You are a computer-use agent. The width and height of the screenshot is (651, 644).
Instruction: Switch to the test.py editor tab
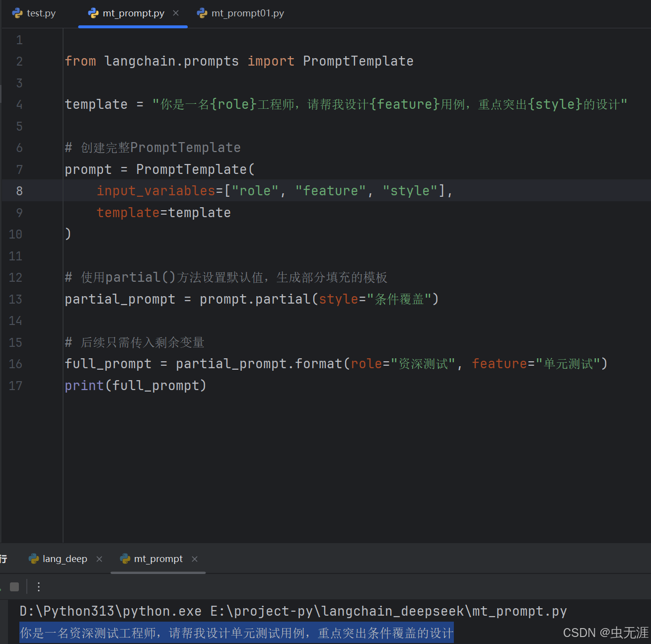click(x=34, y=13)
